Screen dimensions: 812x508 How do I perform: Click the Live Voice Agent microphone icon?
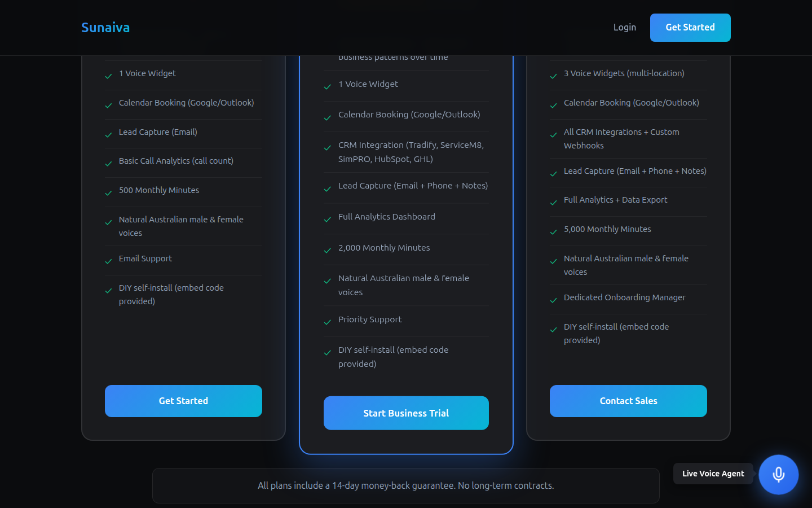[778, 475]
